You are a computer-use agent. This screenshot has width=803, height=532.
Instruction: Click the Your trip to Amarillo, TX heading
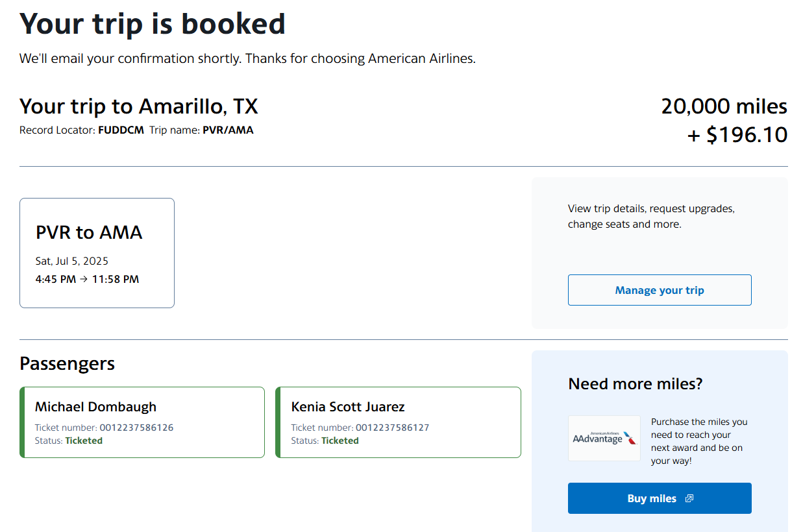pyautogui.click(x=138, y=106)
